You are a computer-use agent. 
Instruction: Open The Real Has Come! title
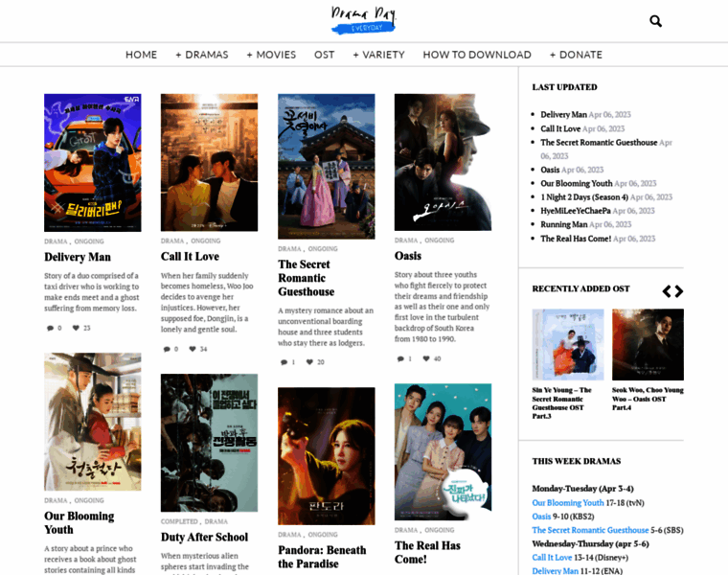pyautogui.click(x=427, y=552)
